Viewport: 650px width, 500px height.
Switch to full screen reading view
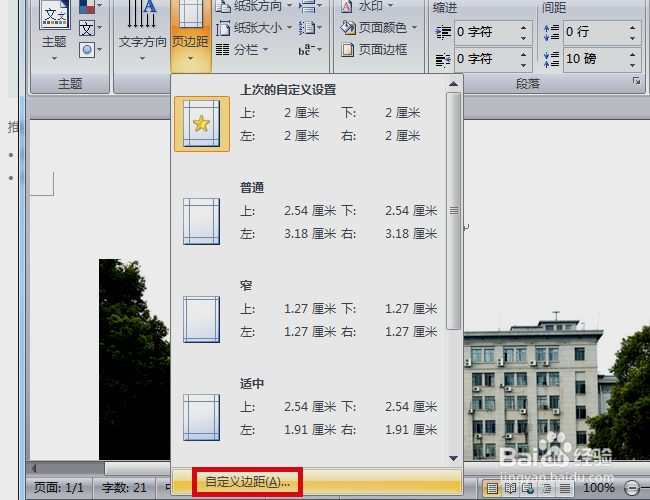tap(510, 488)
